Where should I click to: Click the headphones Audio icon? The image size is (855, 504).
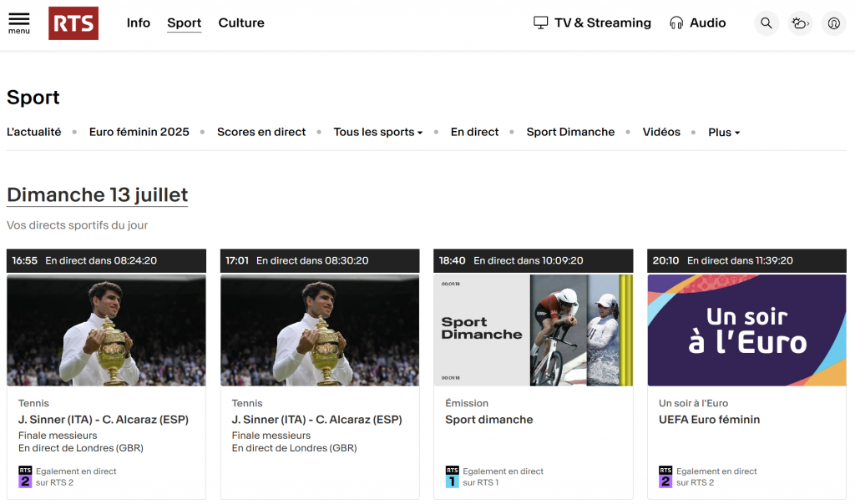(x=676, y=23)
